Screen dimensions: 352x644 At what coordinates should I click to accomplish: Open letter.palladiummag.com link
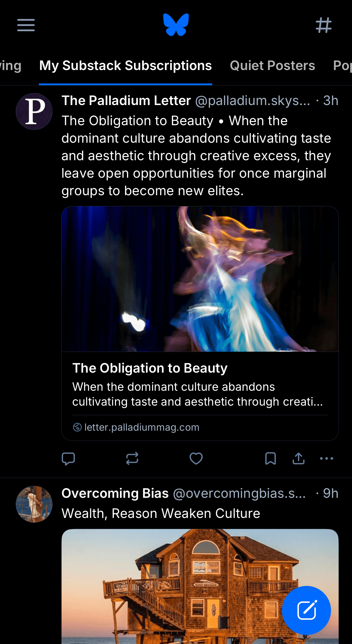pos(142,427)
